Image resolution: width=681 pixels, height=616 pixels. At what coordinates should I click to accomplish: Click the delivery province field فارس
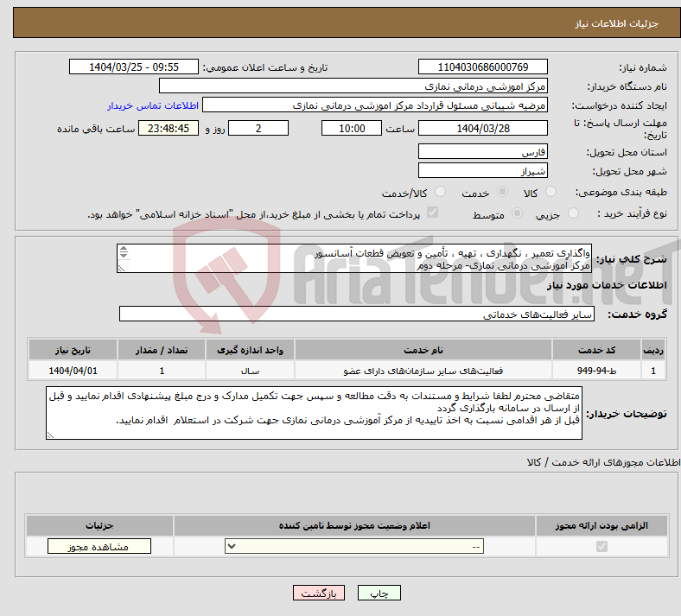(483, 151)
